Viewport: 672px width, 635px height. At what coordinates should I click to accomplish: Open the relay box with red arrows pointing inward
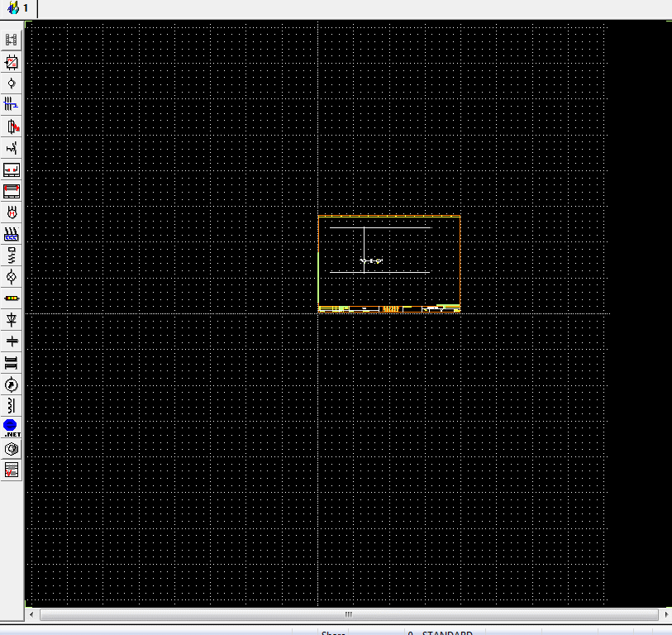tap(11, 169)
